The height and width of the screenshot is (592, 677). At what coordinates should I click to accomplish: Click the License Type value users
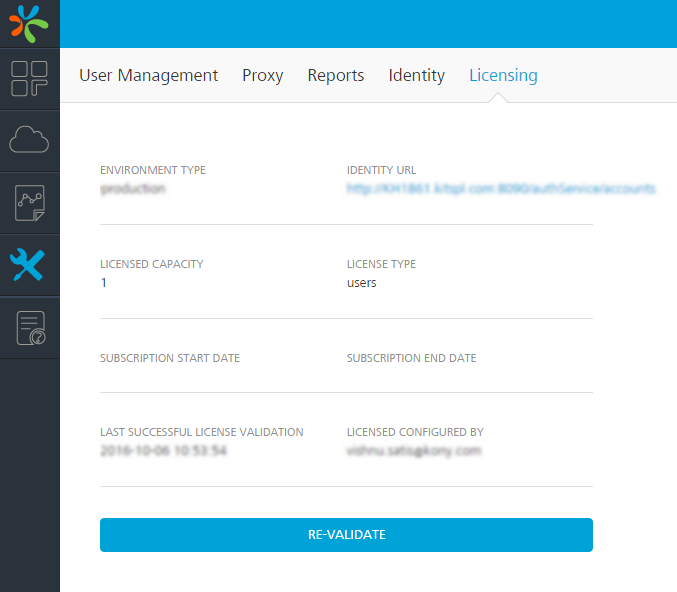pyautogui.click(x=361, y=283)
